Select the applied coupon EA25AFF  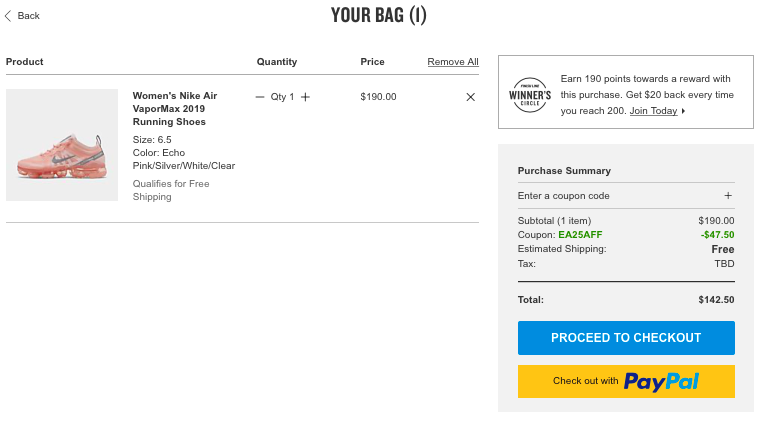coord(580,235)
